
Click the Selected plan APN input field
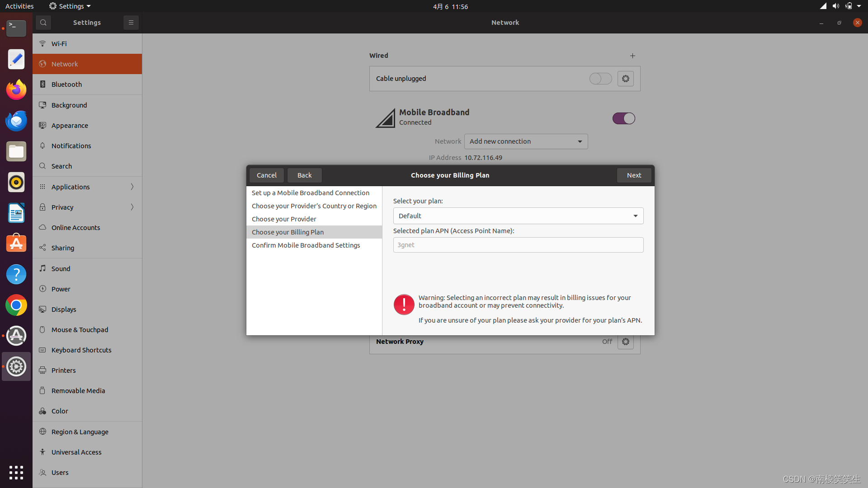(x=518, y=245)
